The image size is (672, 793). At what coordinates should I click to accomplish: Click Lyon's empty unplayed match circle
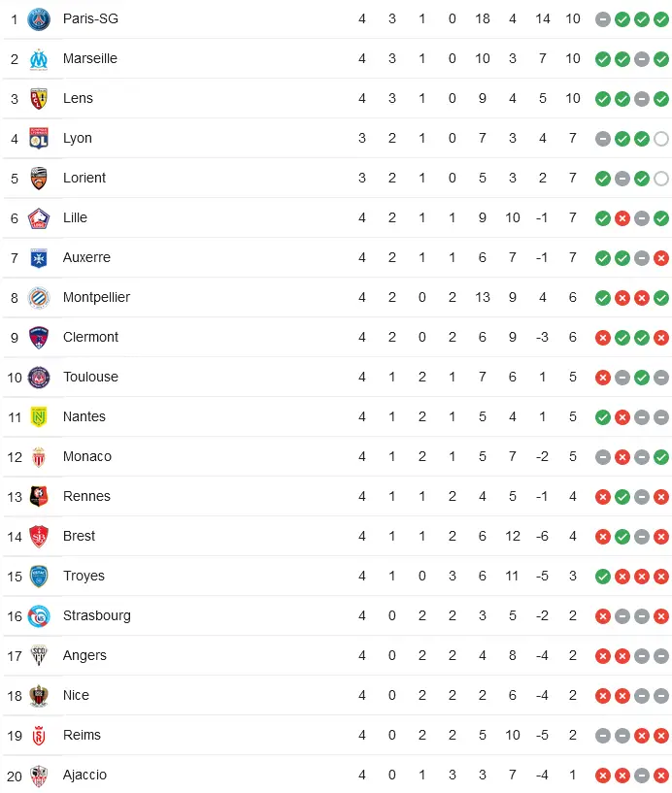tap(661, 139)
